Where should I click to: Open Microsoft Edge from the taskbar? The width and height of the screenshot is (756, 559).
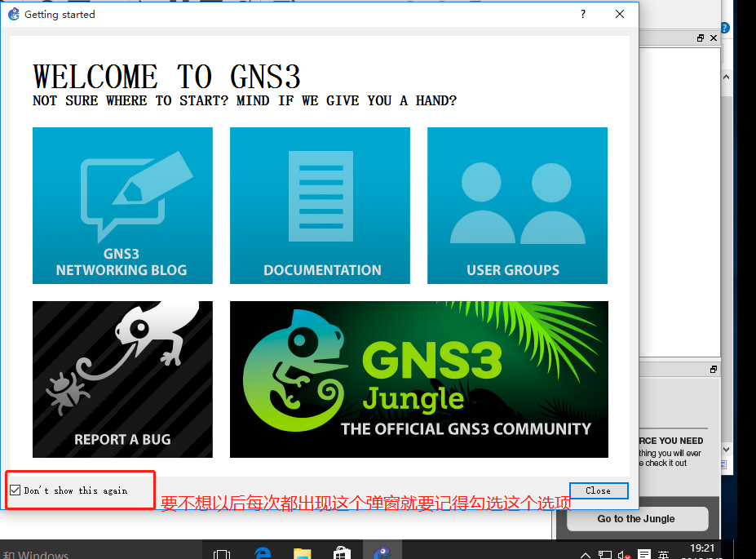pos(263,553)
